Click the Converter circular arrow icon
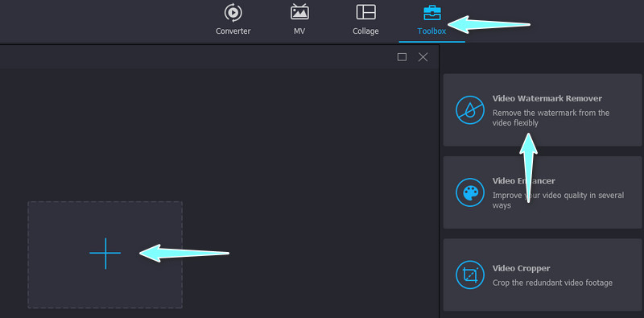 pos(233,13)
